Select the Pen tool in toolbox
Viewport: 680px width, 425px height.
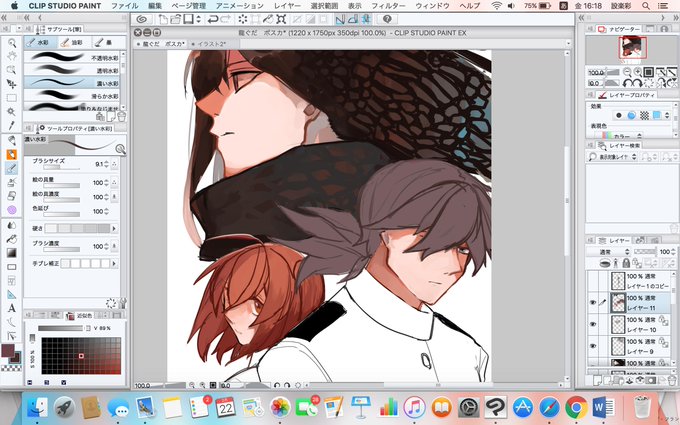point(12,141)
